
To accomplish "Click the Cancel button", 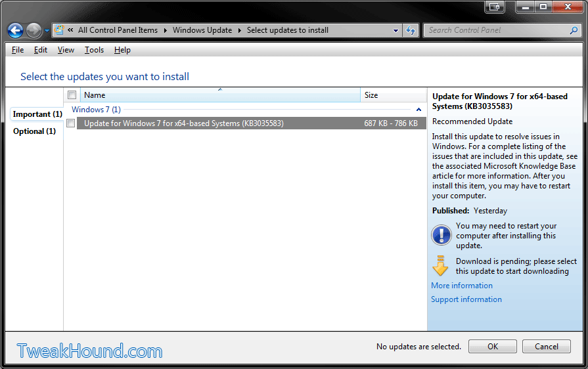I will (x=547, y=347).
